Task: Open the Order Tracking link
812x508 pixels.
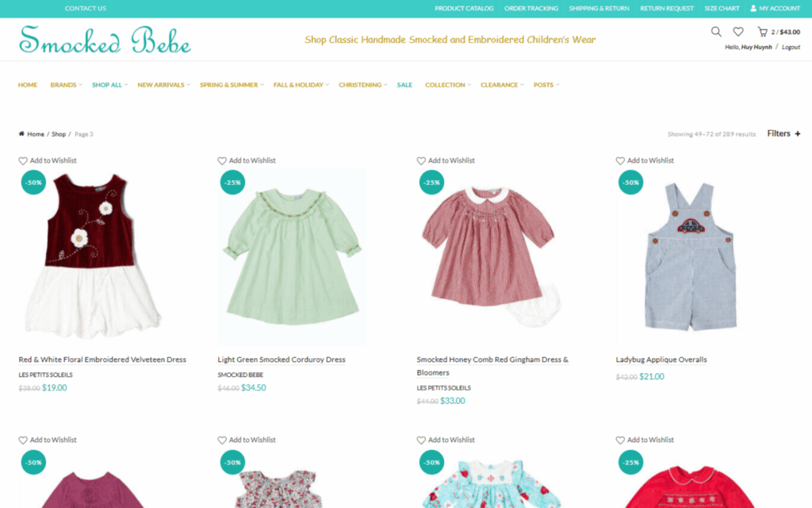Action: point(531,8)
